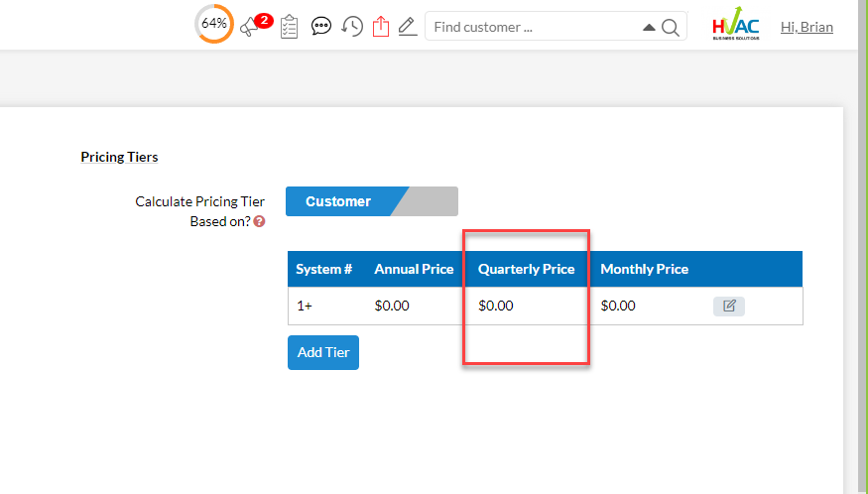This screenshot has height=494, width=868.
Task: Click the HVAC Business Solutions logo
Action: coord(736,23)
